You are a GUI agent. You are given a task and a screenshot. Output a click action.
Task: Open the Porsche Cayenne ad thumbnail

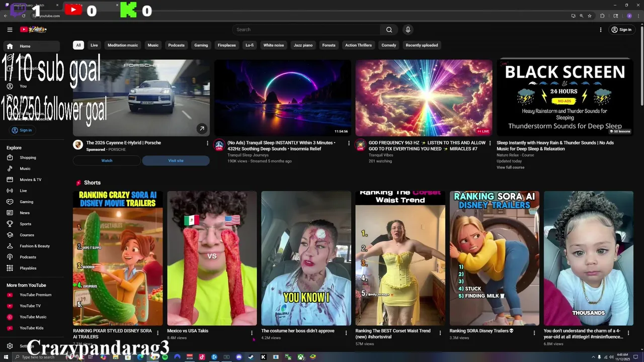click(141, 98)
